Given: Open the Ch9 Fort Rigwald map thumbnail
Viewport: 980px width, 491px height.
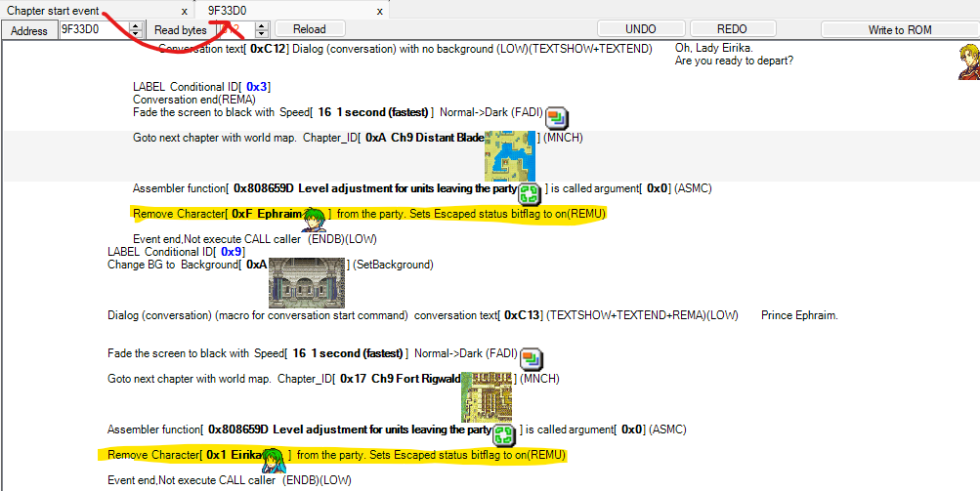Looking at the screenshot, I should click(487, 397).
